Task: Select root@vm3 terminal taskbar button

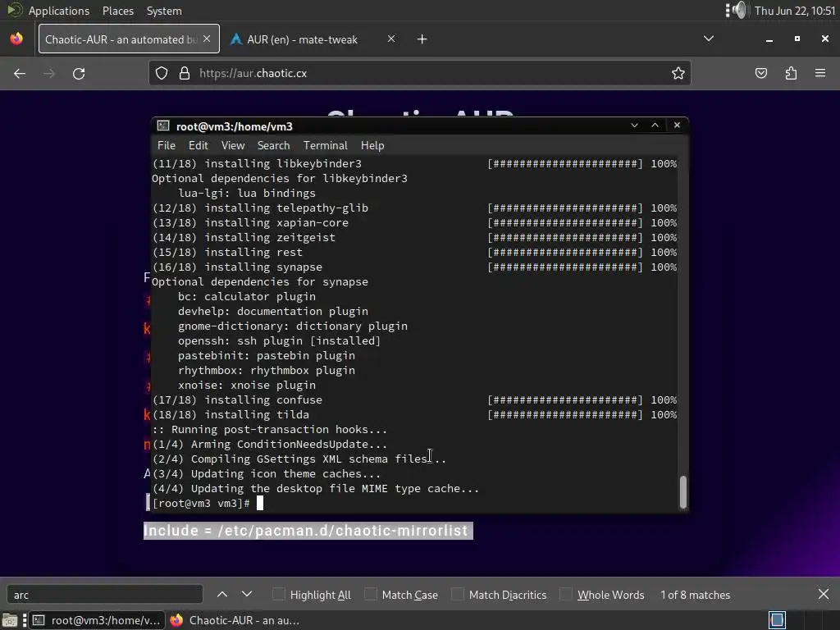Action: (97, 620)
